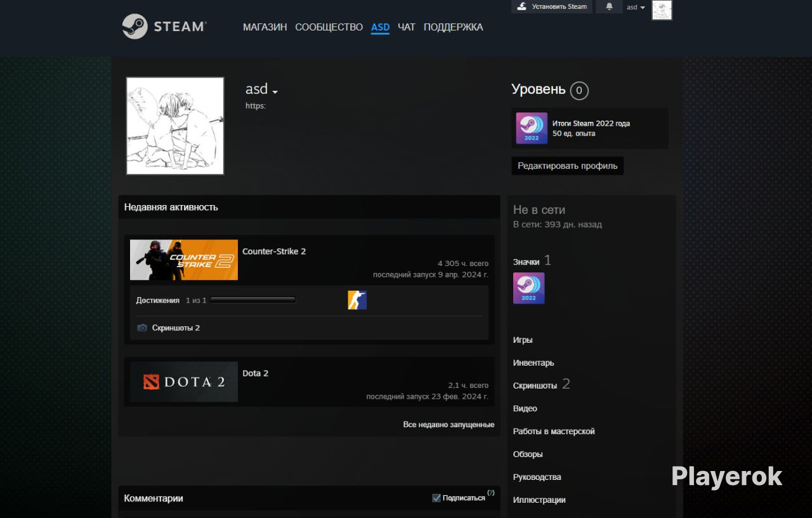
Task: Expand the asd account dropdown in header
Action: click(x=636, y=7)
